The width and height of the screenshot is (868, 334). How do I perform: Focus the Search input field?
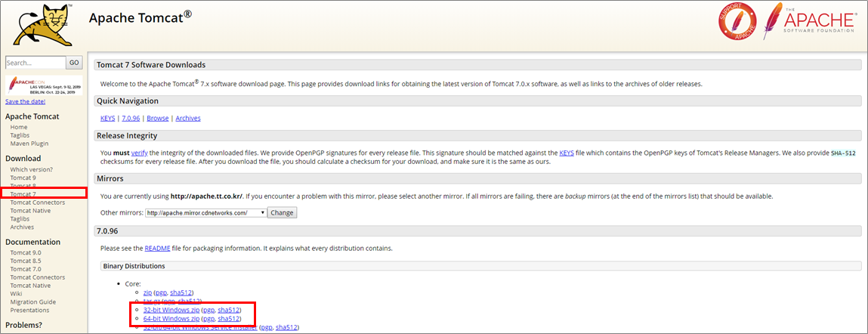coord(36,63)
